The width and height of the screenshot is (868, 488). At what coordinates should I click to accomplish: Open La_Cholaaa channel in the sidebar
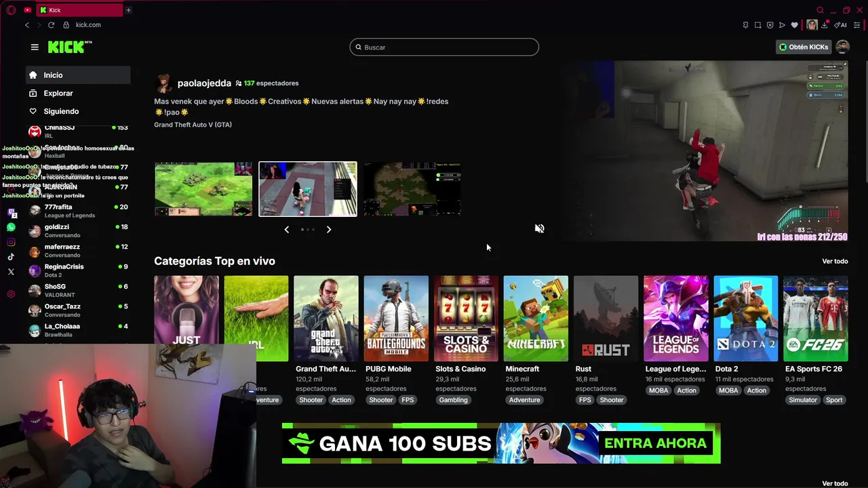79,330
